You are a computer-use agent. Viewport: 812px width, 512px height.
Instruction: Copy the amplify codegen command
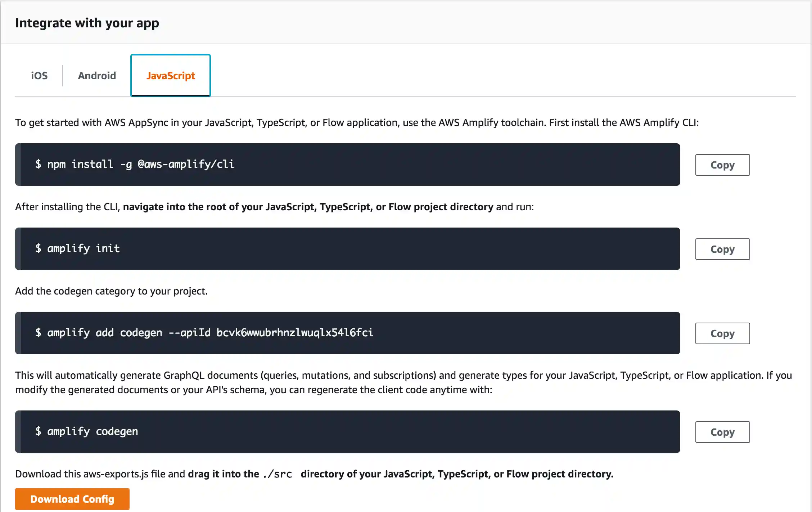coord(722,432)
